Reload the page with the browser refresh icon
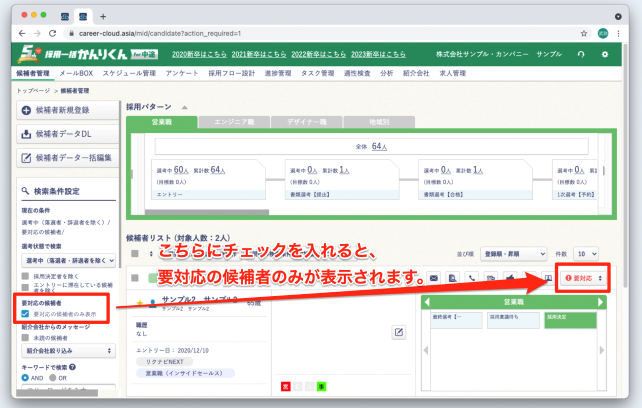The image size is (642, 408). [52, 34]
